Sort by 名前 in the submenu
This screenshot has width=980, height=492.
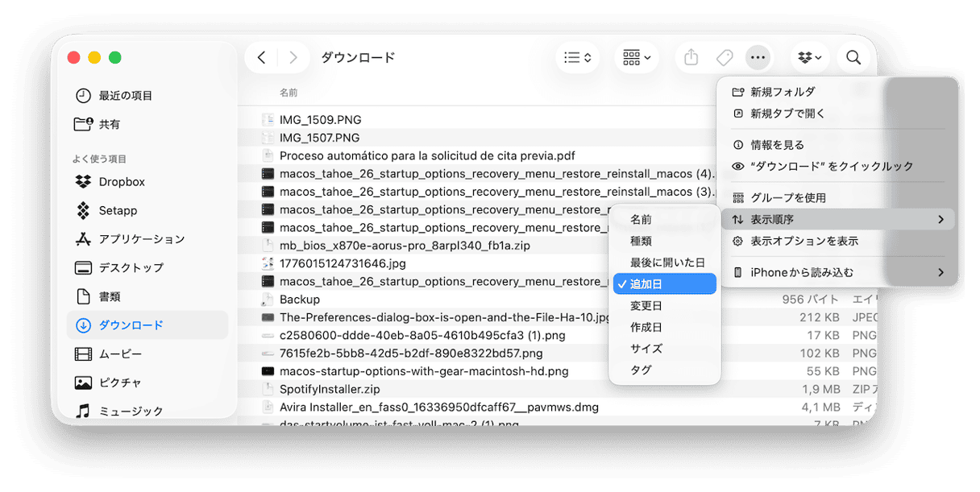[665, 219]
